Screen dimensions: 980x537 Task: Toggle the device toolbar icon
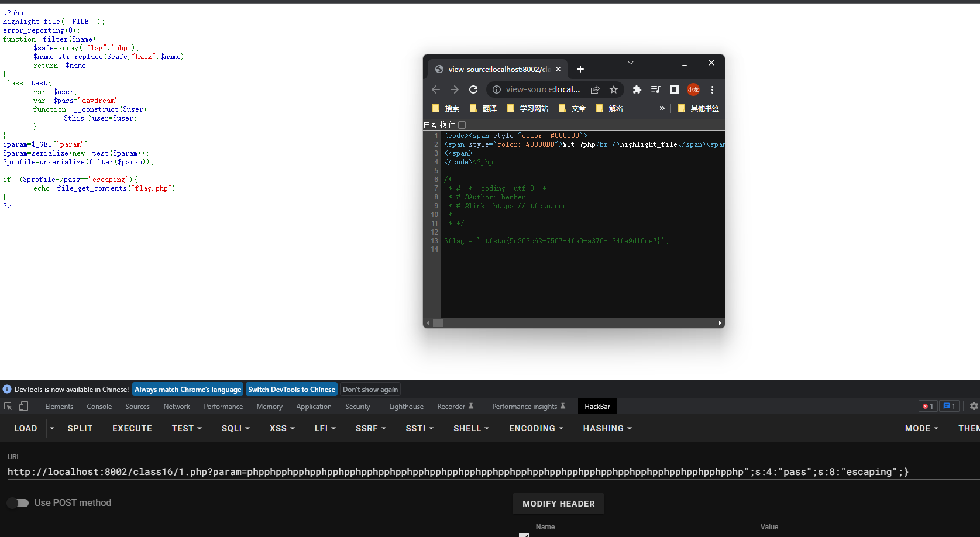pos(23,406)
